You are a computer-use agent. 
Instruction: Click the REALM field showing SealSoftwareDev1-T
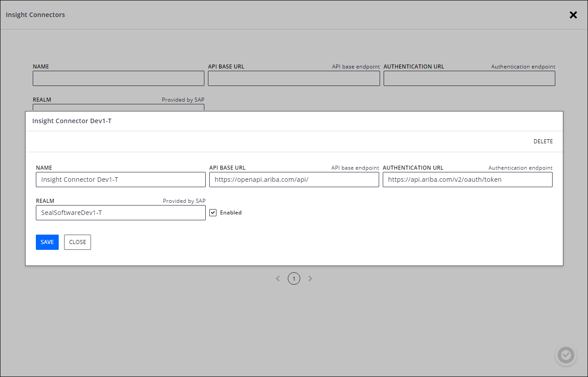point(120,212)
